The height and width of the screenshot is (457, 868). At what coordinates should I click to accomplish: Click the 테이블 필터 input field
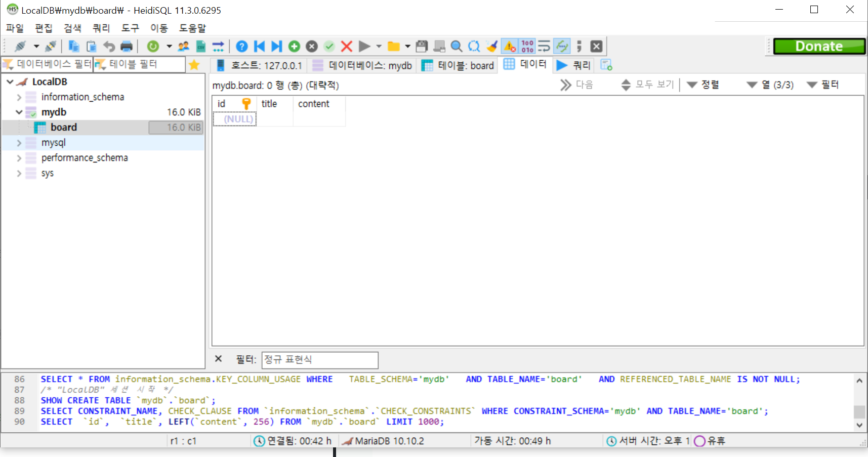[x=139, y=64]
